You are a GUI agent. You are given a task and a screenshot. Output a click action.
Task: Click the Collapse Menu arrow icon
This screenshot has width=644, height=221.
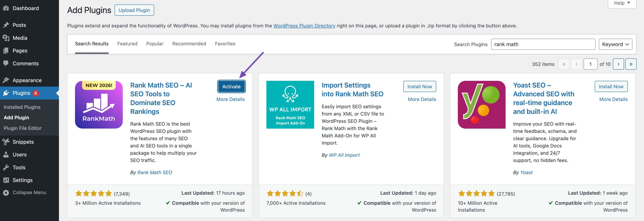(6, 193)
